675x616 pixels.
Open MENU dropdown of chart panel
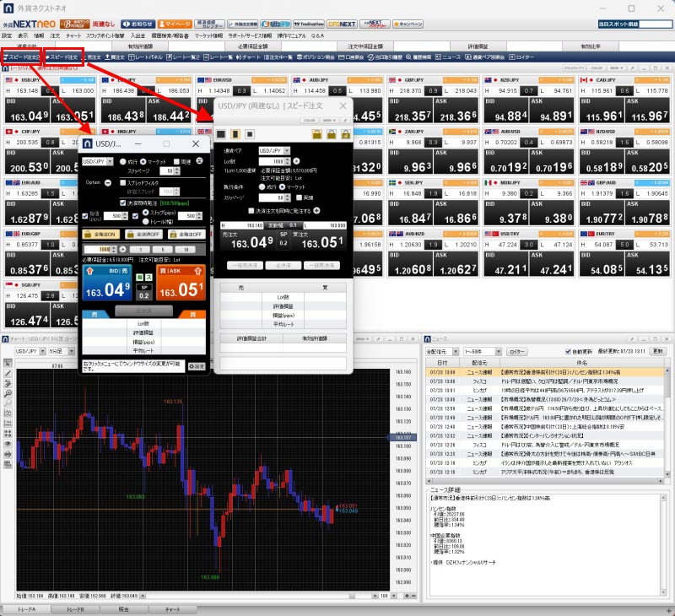click(364, 339)
